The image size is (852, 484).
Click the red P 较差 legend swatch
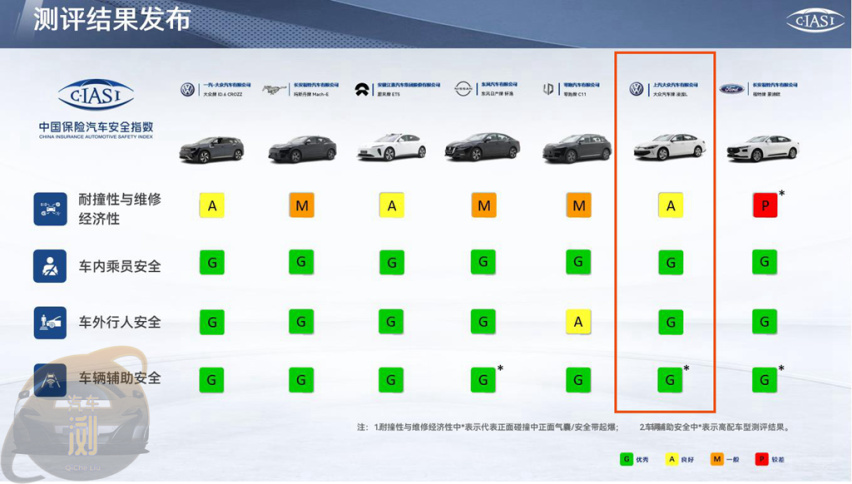click(762, 459)
